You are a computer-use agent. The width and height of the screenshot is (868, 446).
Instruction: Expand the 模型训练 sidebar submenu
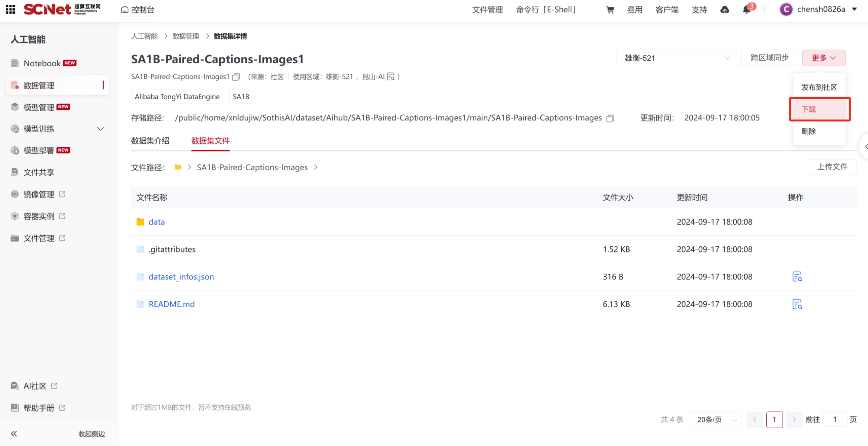pyautogui.click(x=100, y=129)
